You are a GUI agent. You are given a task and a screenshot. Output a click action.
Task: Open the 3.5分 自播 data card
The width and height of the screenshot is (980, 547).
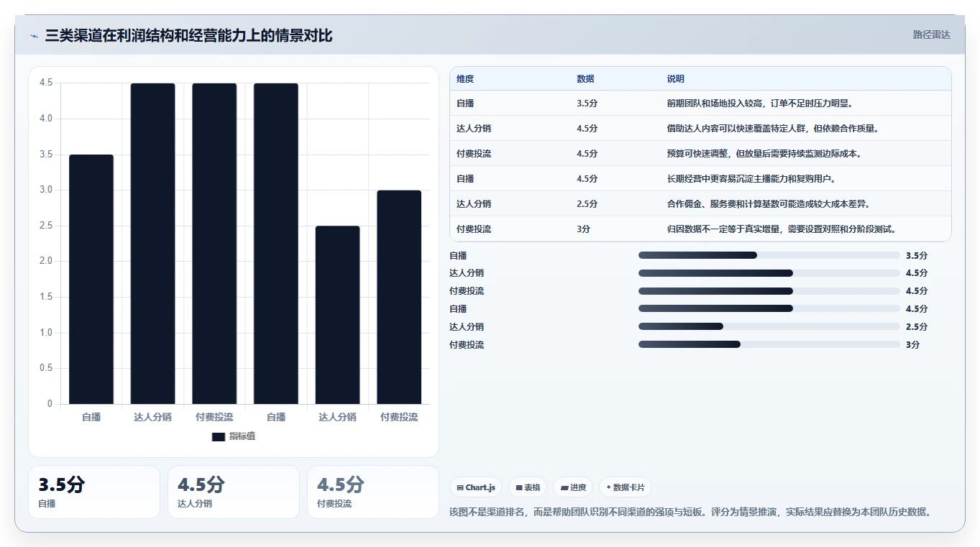pos(94,492)
